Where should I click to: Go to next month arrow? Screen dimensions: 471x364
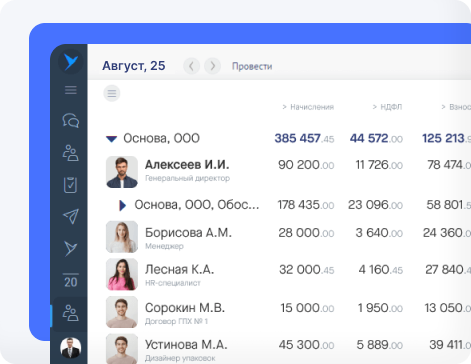213,66
